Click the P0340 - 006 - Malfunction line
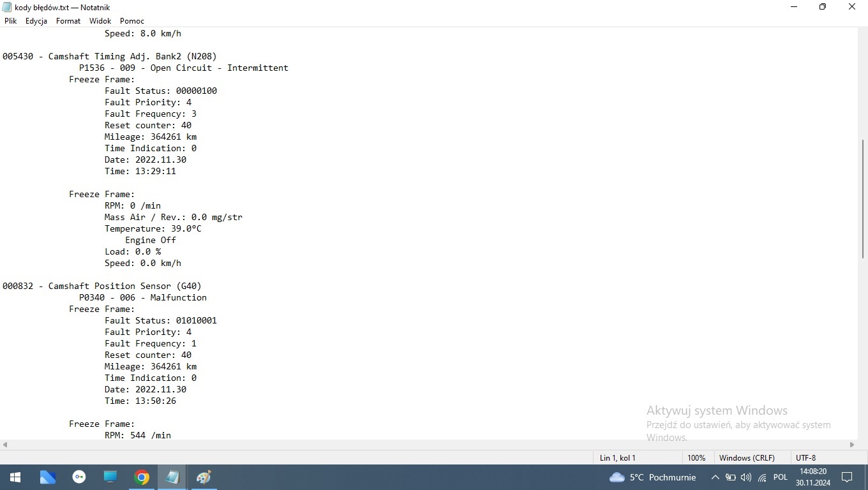This screenshot has height=490, width=868. click(x=143, y=297)
